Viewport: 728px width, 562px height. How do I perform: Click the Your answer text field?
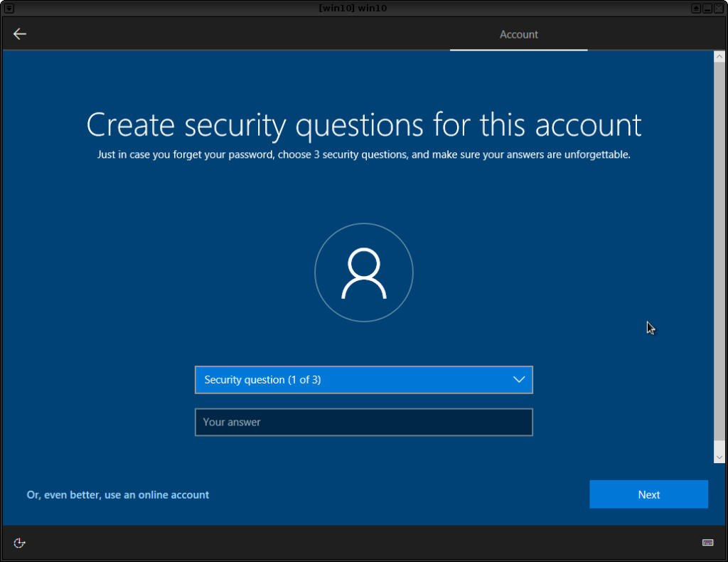[x=364, y=422]
